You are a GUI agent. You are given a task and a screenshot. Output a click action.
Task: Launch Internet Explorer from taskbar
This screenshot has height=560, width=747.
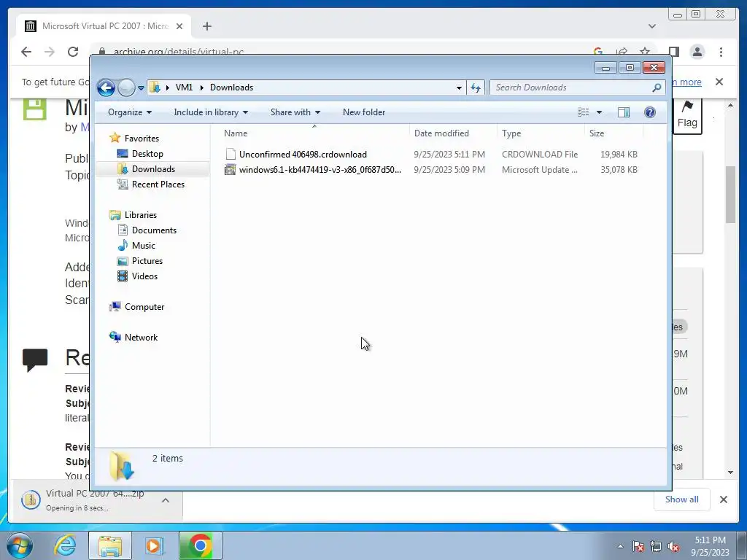(65, 546)
